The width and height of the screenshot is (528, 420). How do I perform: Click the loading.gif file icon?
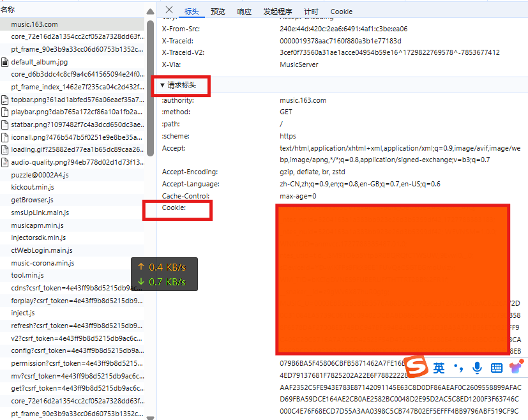click(x=5, y=150)
